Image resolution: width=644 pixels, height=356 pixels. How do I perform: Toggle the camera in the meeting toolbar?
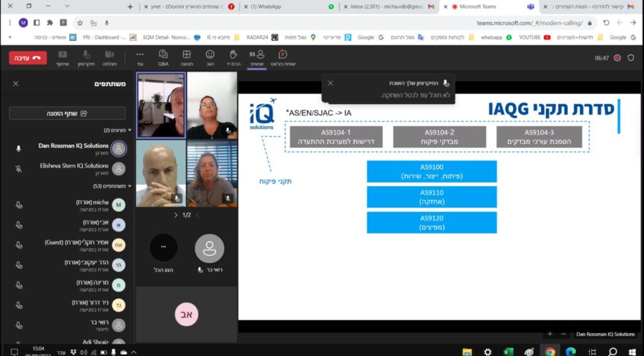click(x=109, y=58)
